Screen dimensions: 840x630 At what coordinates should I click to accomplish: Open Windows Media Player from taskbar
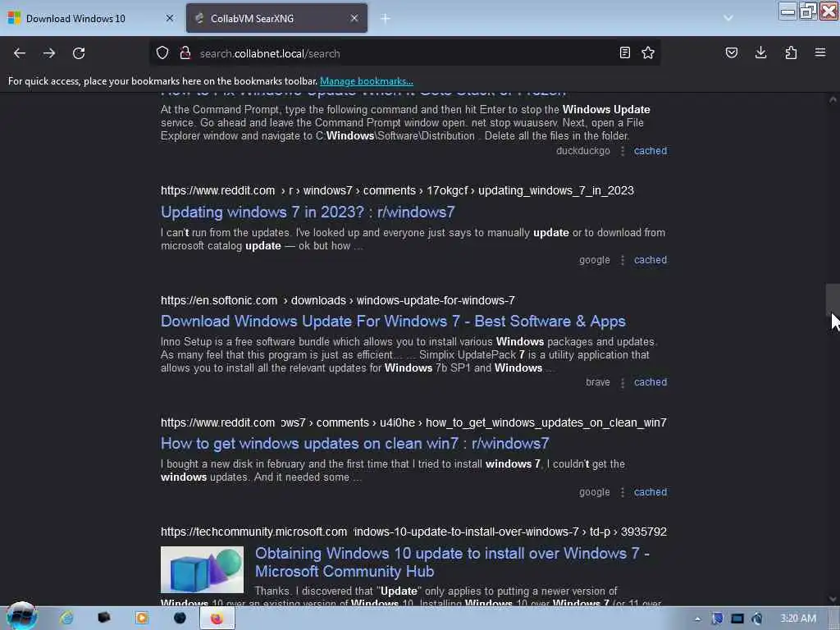142,618
